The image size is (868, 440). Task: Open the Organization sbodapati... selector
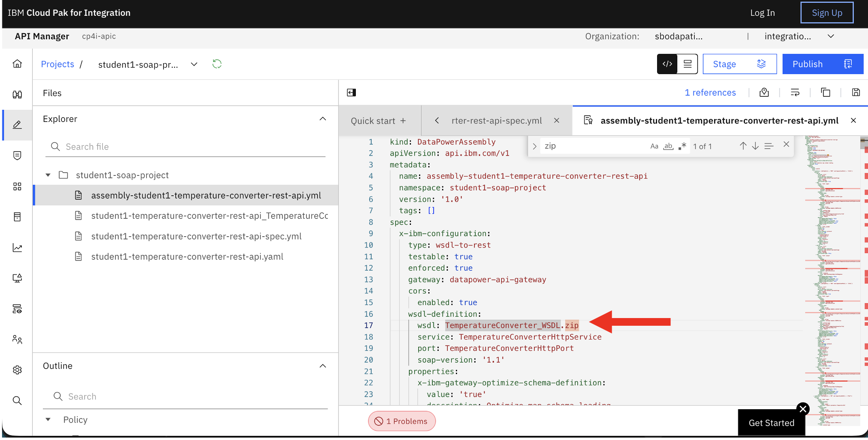[x=679, y=36]
